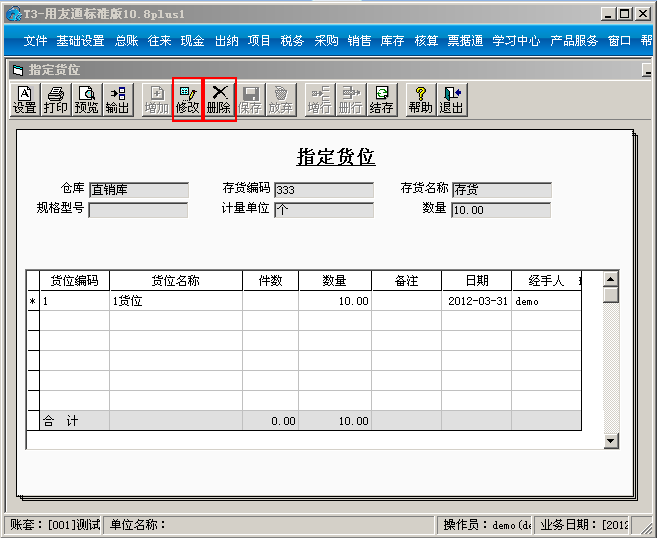Open the 窗口 menu
This screenshot has height=538, width=657.
[619, 41]
